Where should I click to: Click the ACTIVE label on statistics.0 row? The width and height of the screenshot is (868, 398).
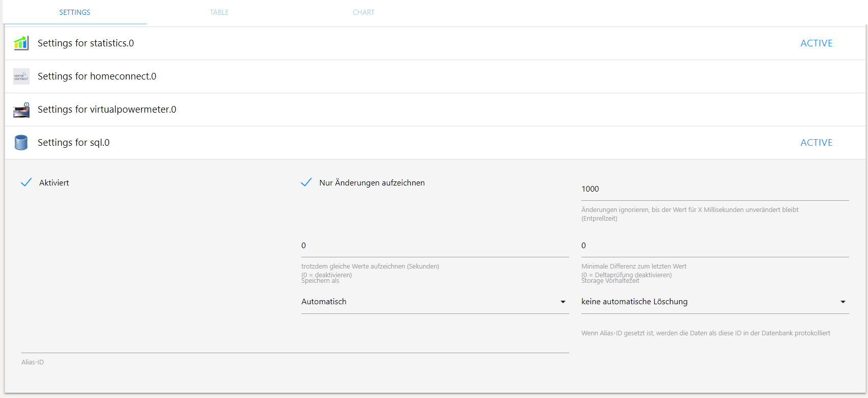(x=816, y=43)
